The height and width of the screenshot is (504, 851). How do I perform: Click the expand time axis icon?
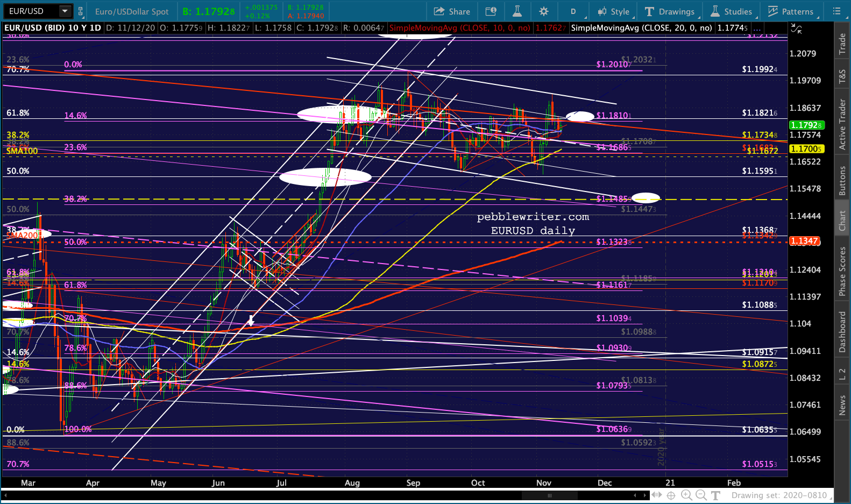(657, 495)
